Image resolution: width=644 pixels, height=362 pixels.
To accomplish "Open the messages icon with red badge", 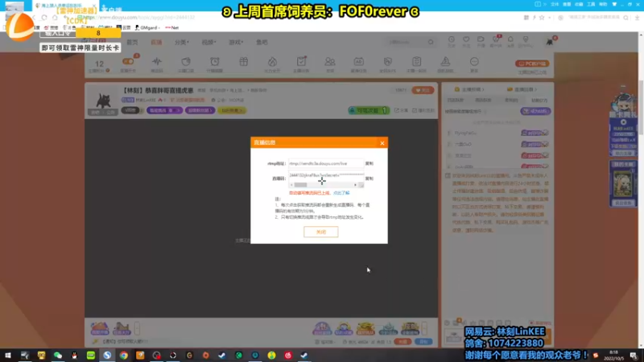I will (x=496, y=41).
